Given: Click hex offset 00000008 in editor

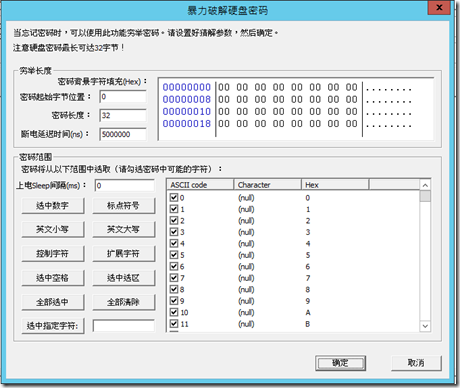Looking at the screenshot, I should tap(187, 99).
